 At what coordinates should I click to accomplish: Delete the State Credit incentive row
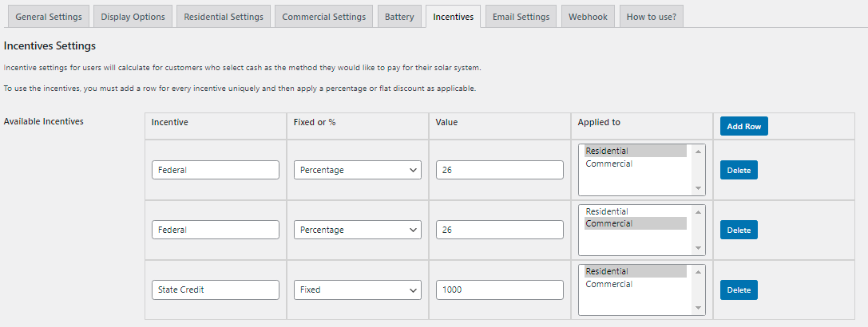coord(739,290)
